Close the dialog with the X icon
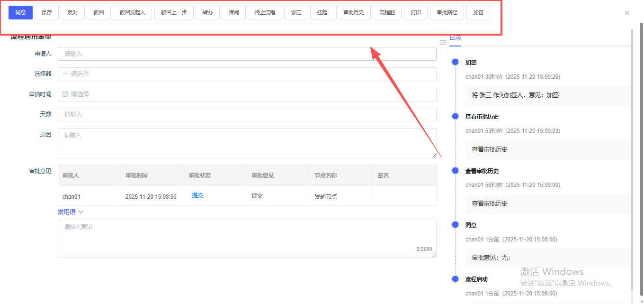This screenshot has width=644, height=304. coord(627,13)
